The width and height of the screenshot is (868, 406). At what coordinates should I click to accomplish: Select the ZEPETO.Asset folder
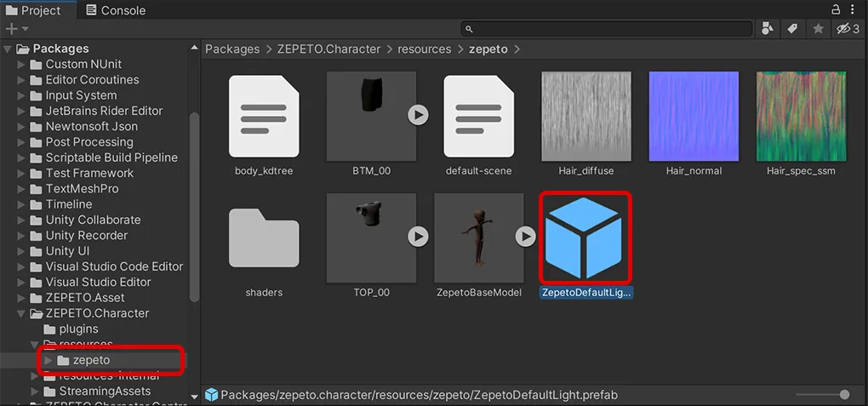point(77,297)
